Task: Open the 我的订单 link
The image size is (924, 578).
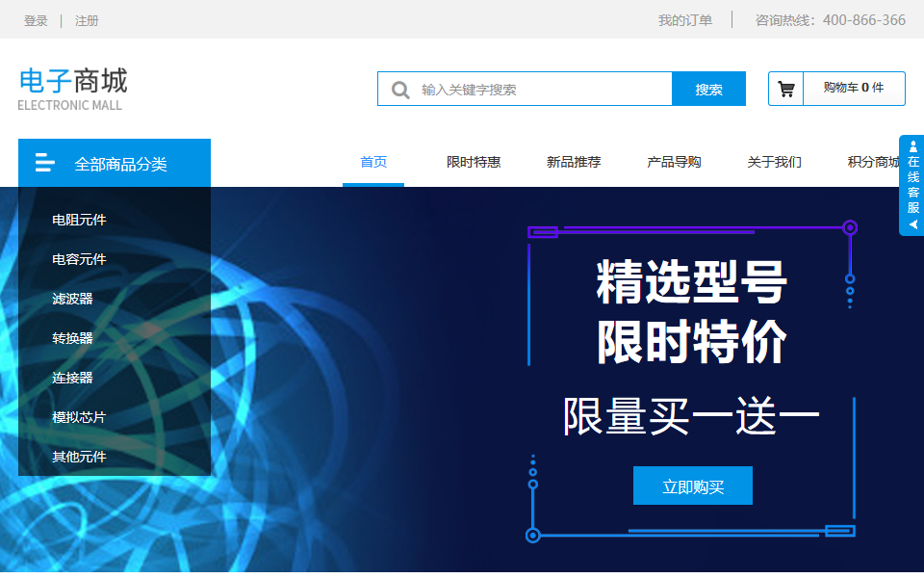Action: click(x=685, y=20)
